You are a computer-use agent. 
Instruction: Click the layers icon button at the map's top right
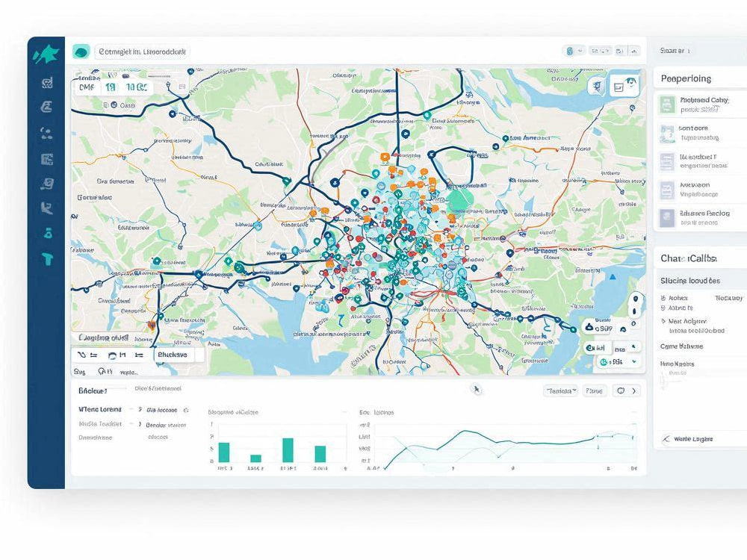pos(596,87)
